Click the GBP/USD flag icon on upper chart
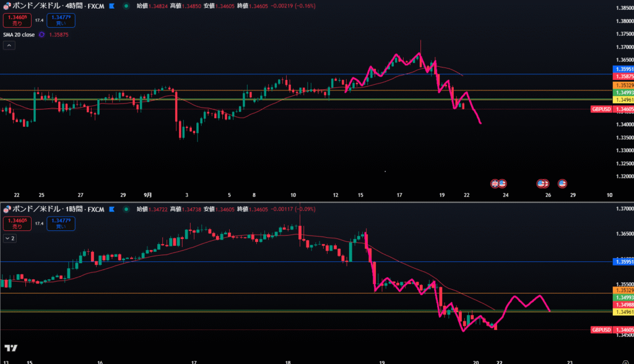 [7, 6]
